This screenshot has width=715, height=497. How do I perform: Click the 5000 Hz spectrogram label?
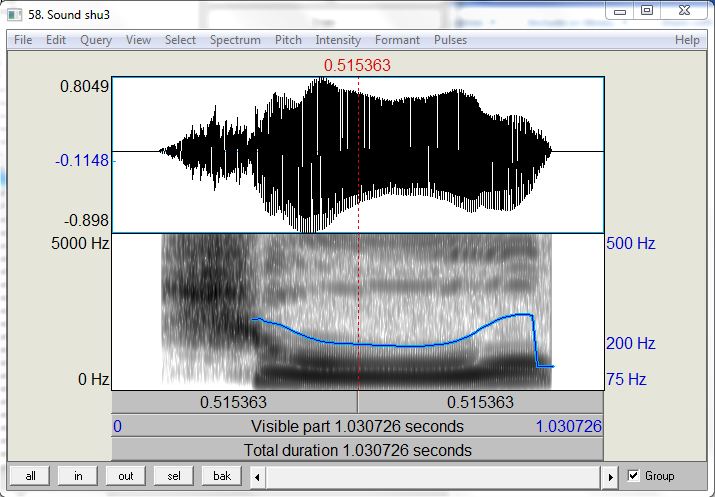(80, 243)
